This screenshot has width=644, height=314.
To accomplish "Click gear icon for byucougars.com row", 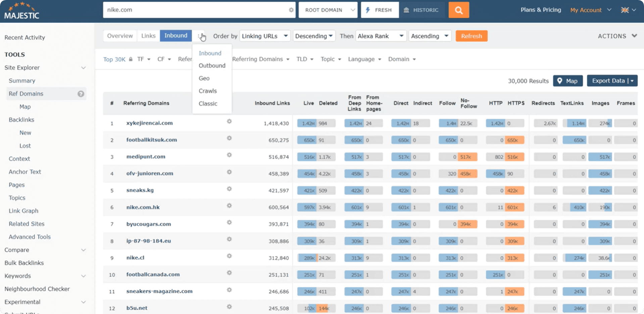I will [x=229, y=222].
